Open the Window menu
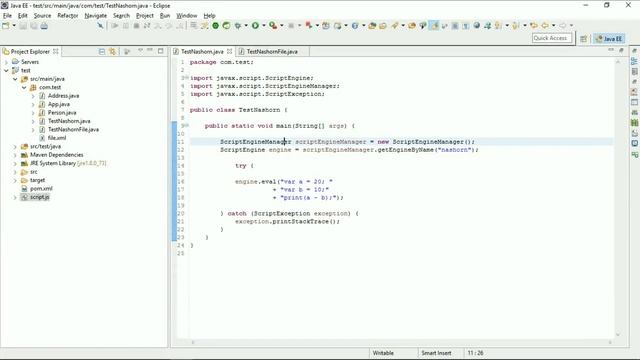Viewport: 640px width, 360px height. click(187, 16)
